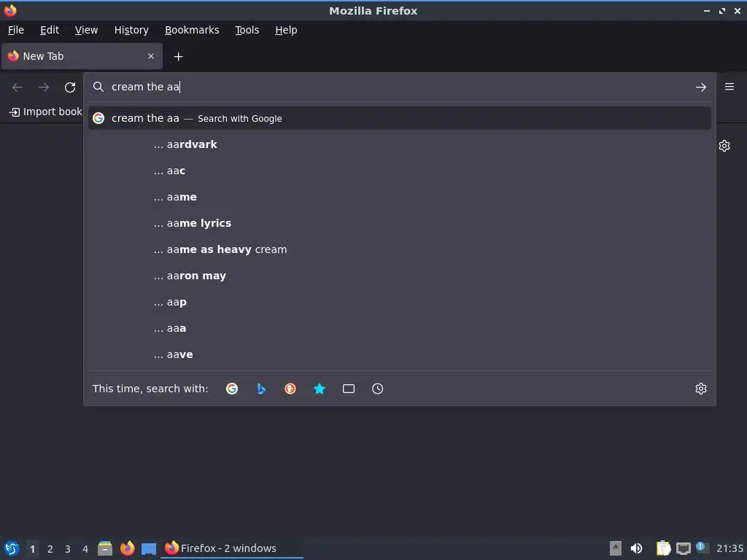Image resolution: width=747 pixels, height=560 pixels.
Task: Switch to workspace 1
Action: tap(32, 549)
